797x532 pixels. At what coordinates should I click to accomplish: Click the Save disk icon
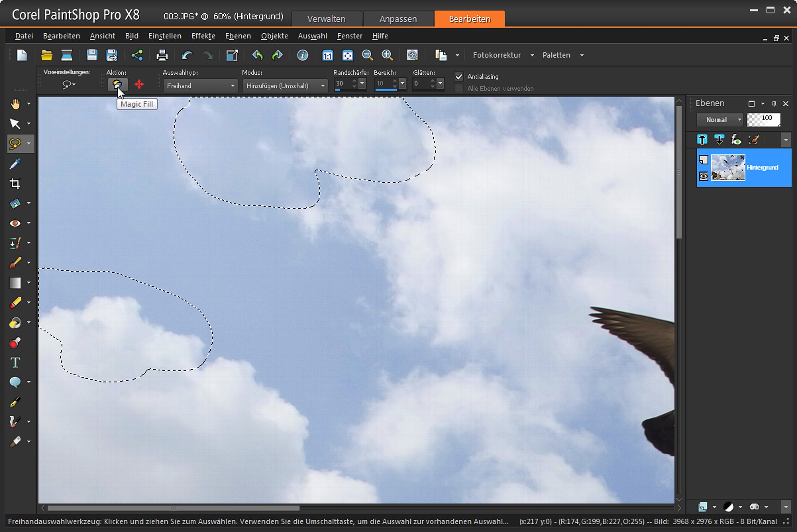coord(92,55)
